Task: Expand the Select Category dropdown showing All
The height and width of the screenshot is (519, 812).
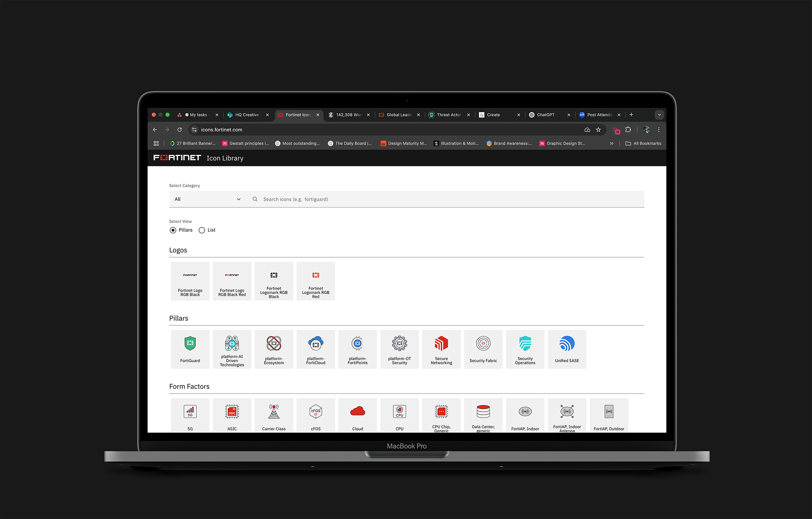Action: pos(207,199)
